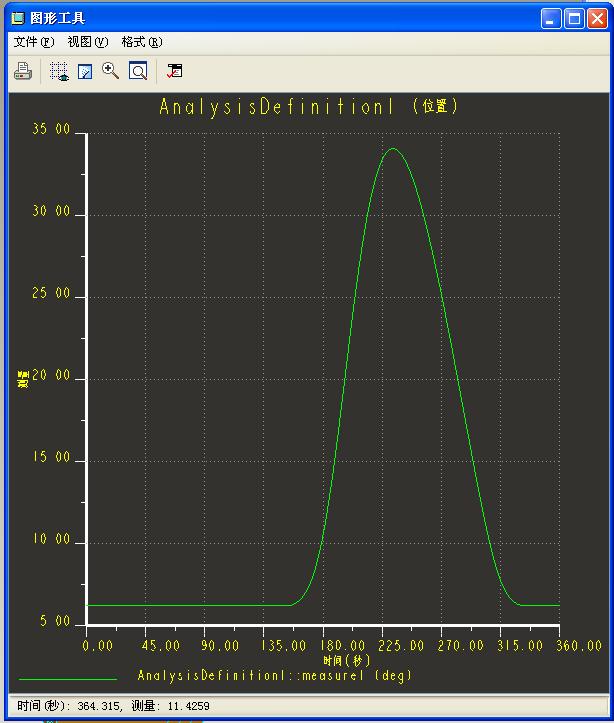The width and height of the screenshot is (614, 723).
Task: Click the x-axis tick label 45.00
Action: click(x=161, y=646)
